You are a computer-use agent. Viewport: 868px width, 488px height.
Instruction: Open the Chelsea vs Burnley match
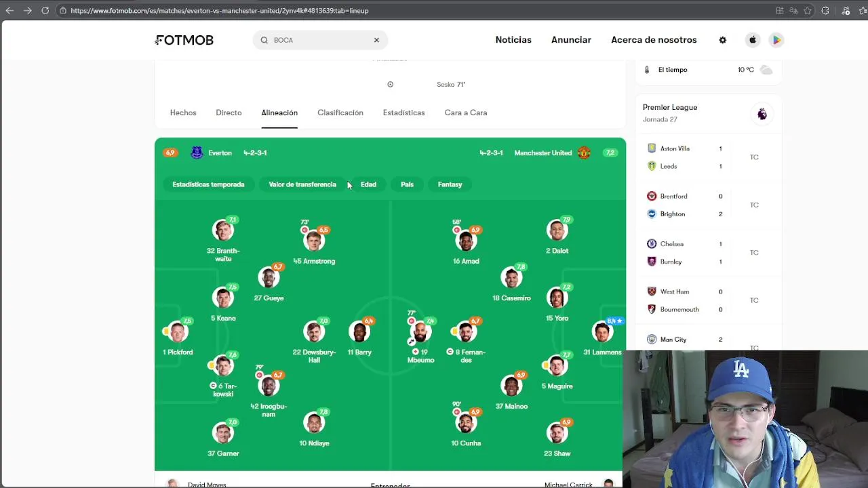[709, 253]
